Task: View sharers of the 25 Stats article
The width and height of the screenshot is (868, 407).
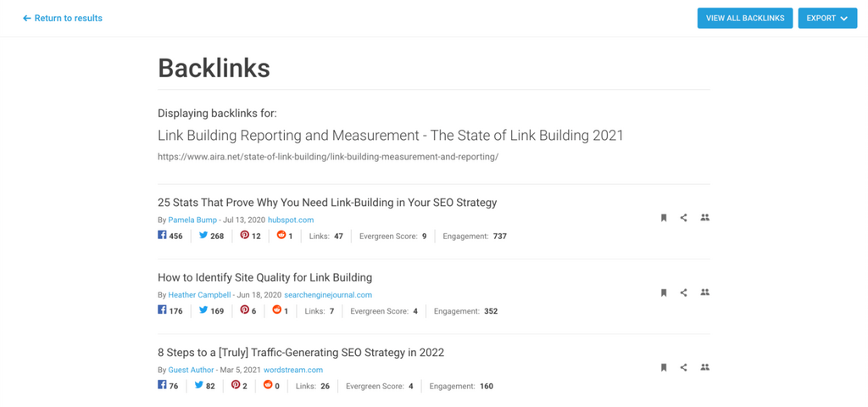Action: [704, 218]
